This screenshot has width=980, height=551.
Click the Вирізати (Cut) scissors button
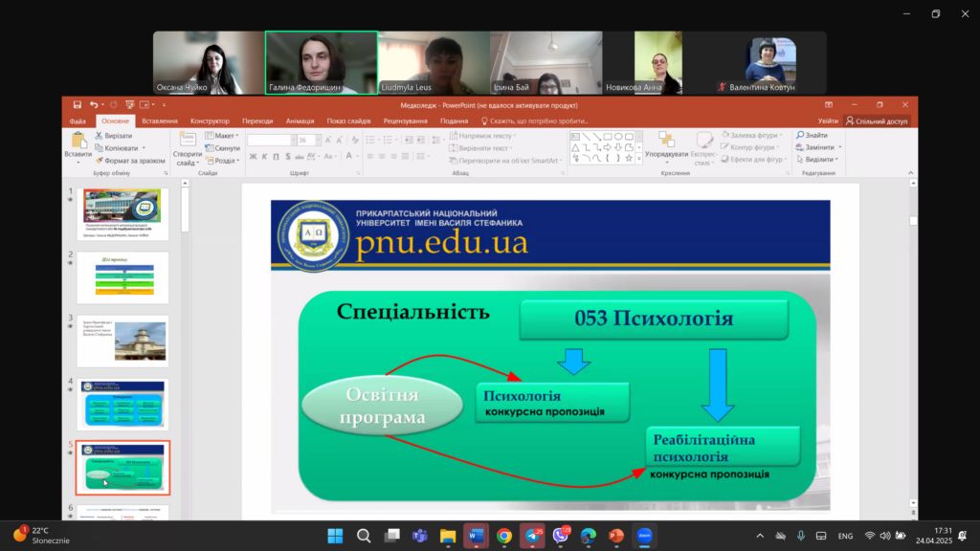tap(114, 136)
